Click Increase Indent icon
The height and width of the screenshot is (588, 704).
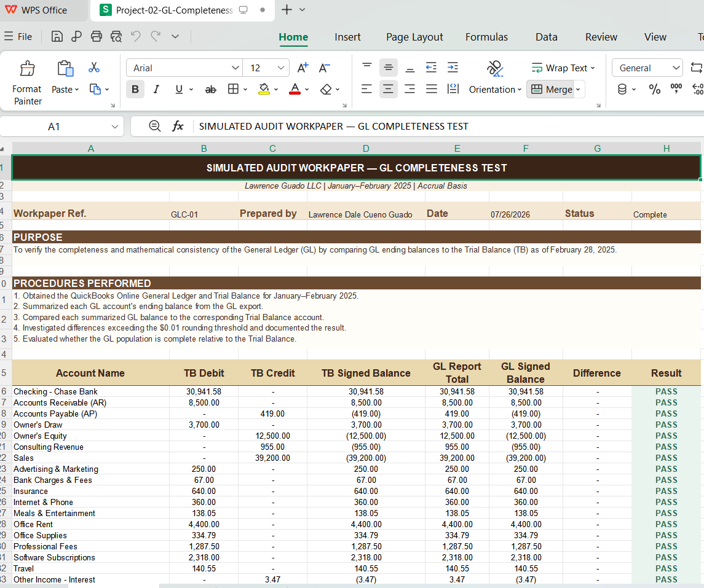pyautogui.click(x=453, y=68)
